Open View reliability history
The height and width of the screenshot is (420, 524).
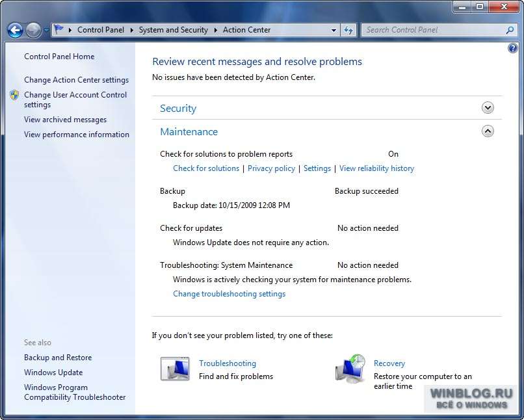(376, 168)
